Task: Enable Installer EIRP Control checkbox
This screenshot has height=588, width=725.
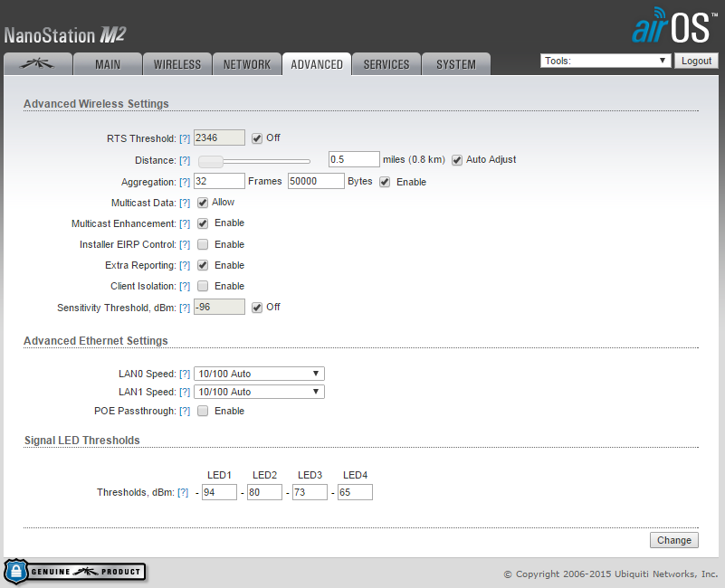Action: coord(203,244)
